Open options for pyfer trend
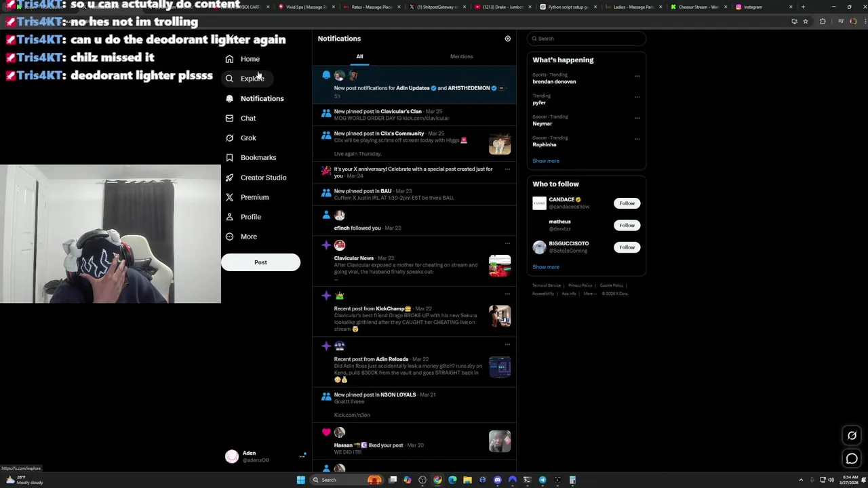The width and height of the screenshot is (868, 488). coord(637,97)
